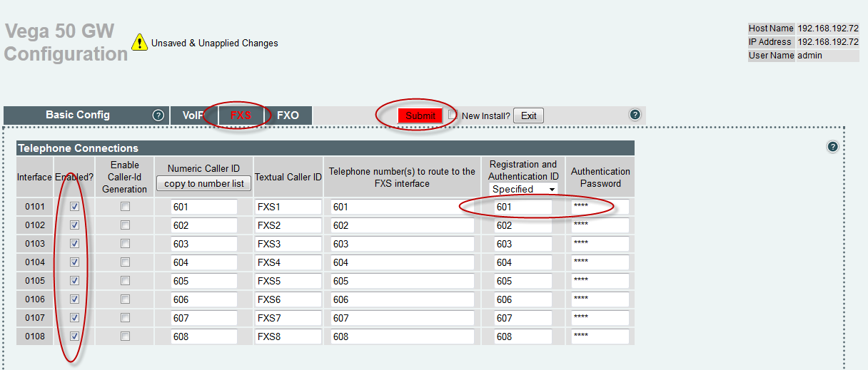Click Authentication Password field for interface 0104
Image resolution: width=868 pixels, height=370 pixels.
(x=600, y=262)
